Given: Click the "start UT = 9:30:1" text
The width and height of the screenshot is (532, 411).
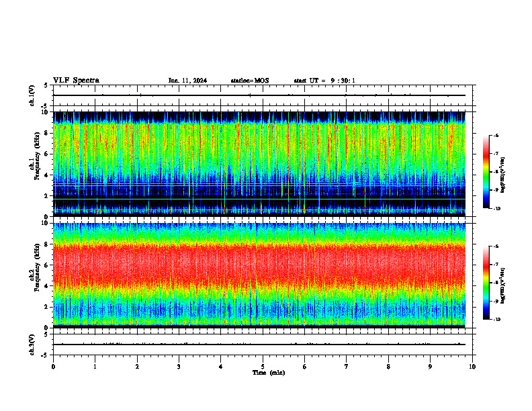Looking at the screenshot, I should coord(324,81).
